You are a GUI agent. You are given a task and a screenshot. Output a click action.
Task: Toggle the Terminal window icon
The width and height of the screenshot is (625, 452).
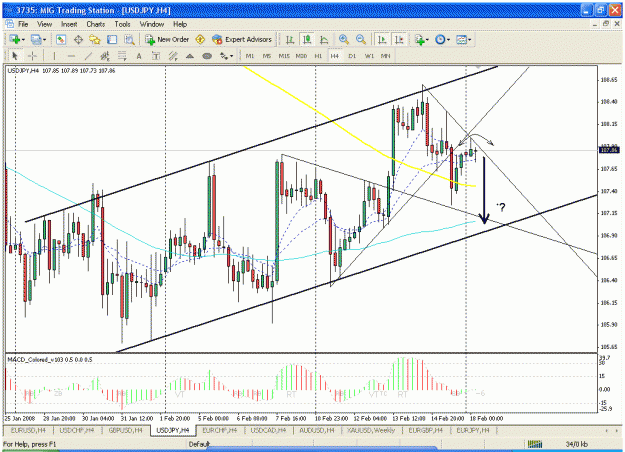(x=112, y=39)
